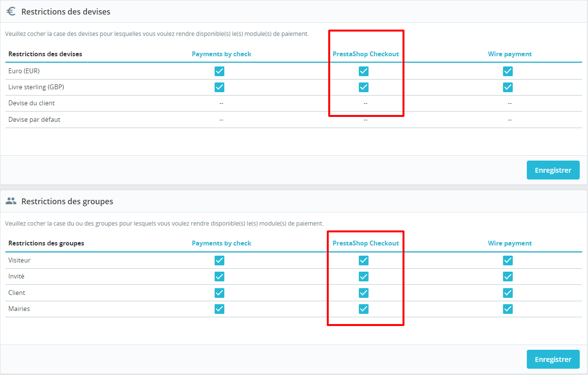Uncheck Euro (EUR) for Wire payment
This screenshot has height=375, width=588.
click(508, 71)
